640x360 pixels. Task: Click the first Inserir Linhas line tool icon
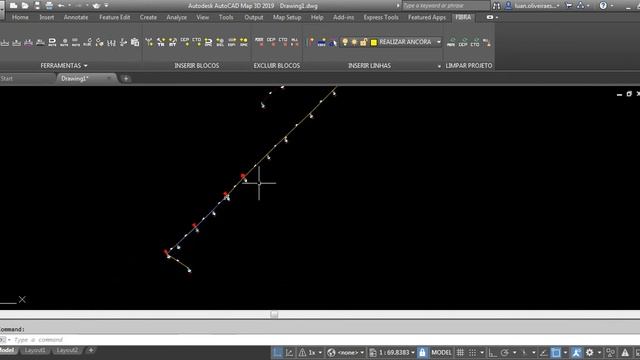pos(311,42)
